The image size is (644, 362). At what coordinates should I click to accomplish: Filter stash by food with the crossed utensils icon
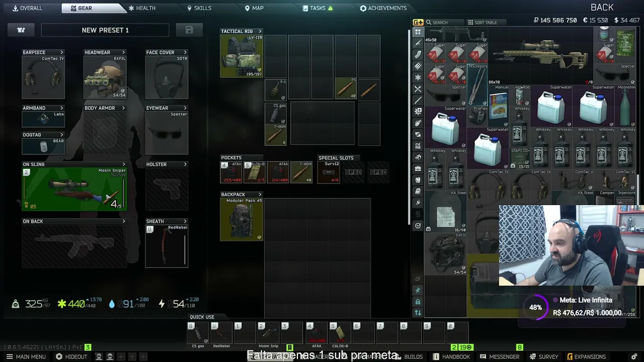pyautogui.click(x=418, y=89)
